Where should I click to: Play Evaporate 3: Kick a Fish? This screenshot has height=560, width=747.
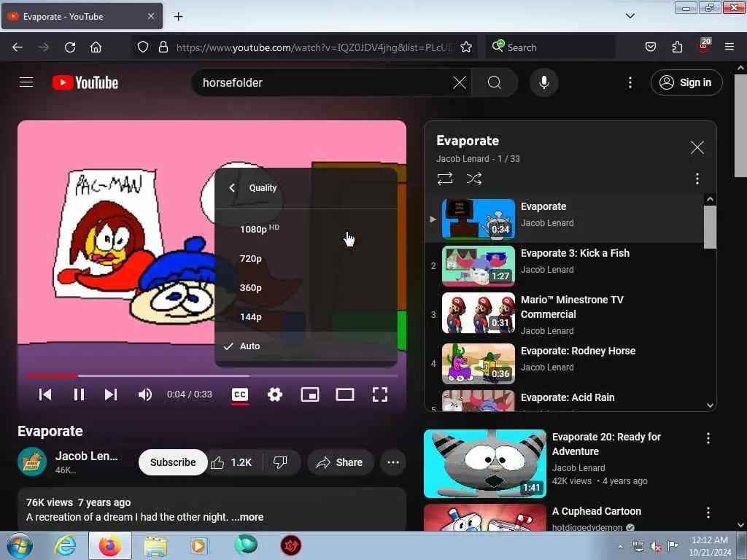[564, 266]
